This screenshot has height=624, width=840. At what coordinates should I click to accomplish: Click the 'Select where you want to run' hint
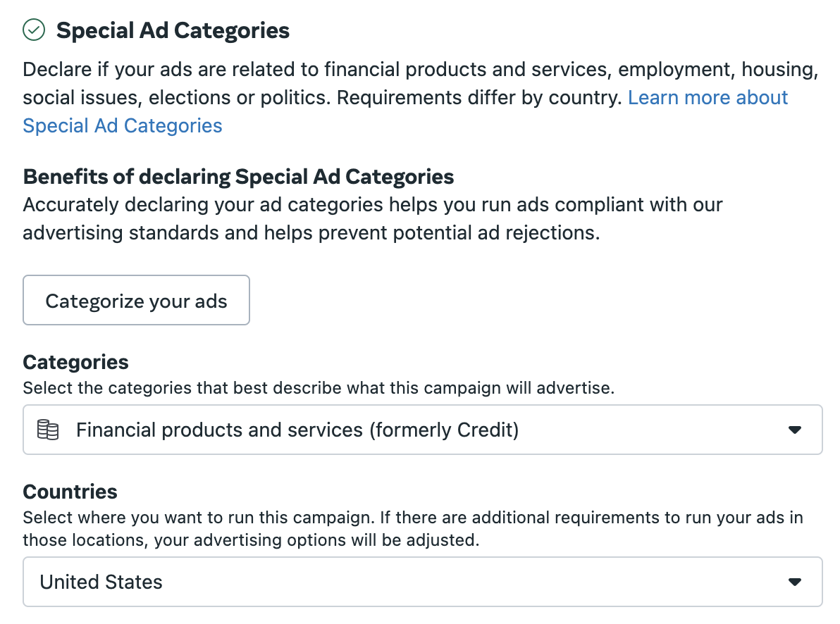(413, 518)
